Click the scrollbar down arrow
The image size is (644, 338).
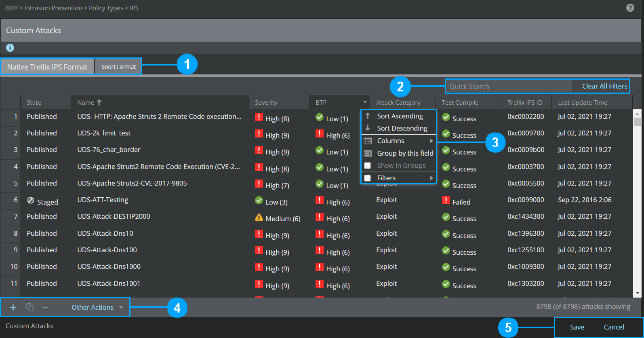pos(637,293)
